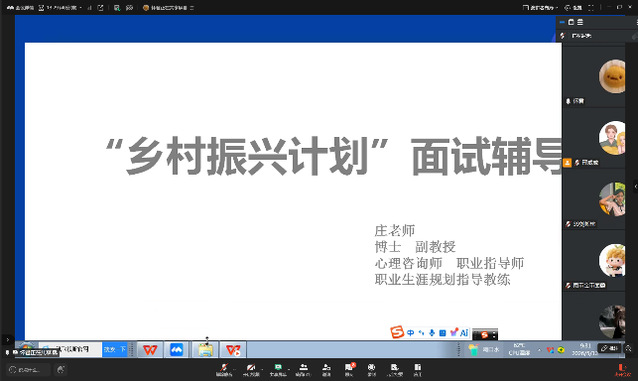Collapse the participant panel side arrow
The height and width of the screenshot is (381, 638).
click(635, 187)
